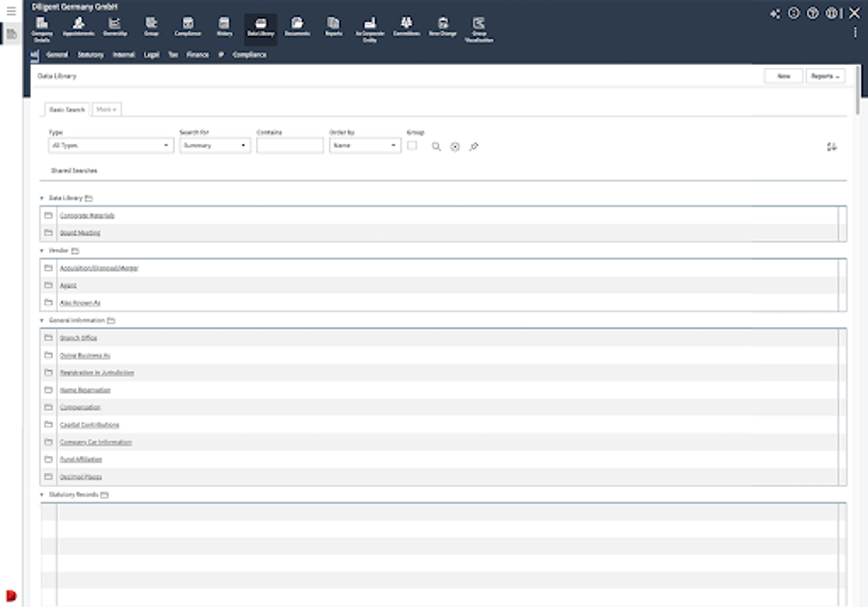Open the Reports icon in the top toolbar
868x607 pixels.
(x=333, y=26)
